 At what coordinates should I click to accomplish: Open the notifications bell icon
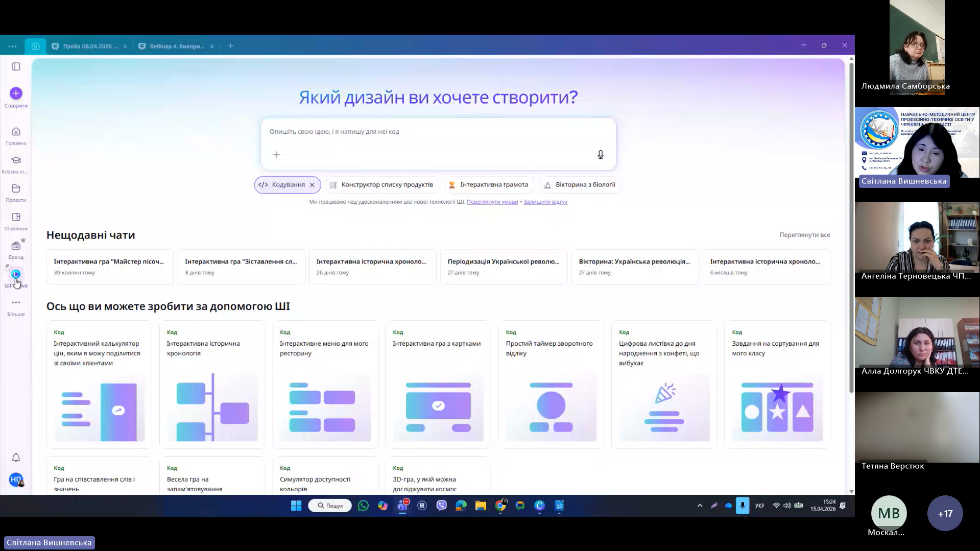(16, 458)
